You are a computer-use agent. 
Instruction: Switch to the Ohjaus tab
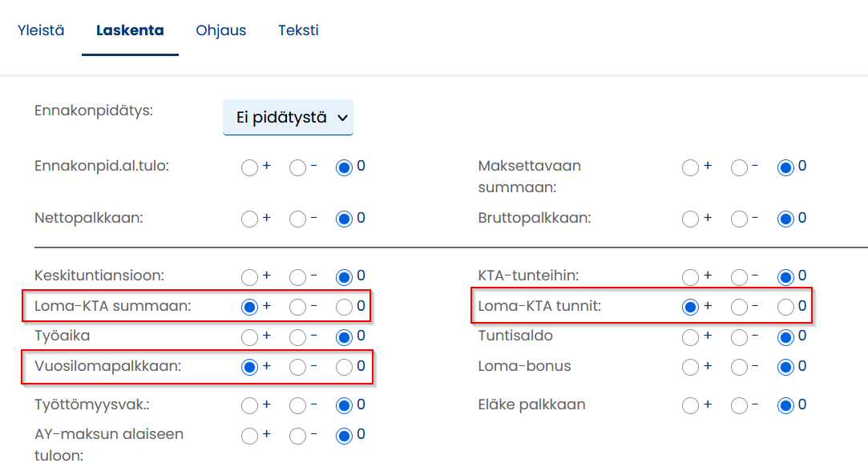coord(220,30)
